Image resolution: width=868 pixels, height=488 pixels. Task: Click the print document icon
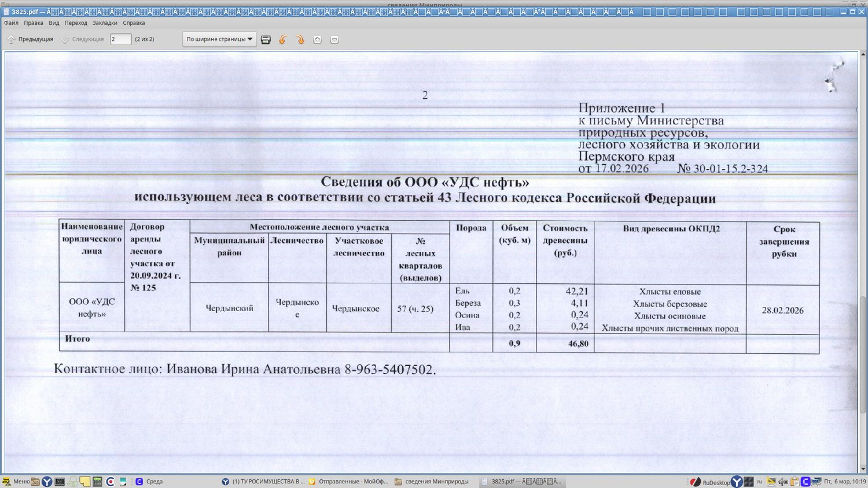(266, 39)
